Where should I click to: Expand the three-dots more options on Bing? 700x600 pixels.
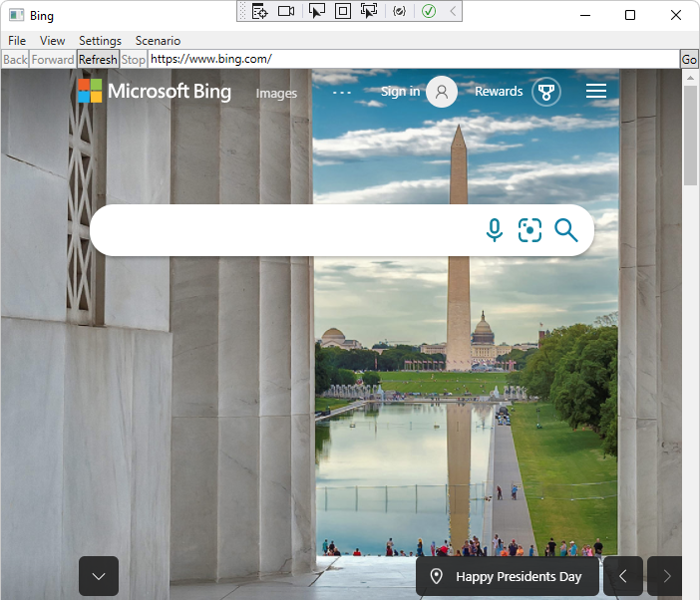[342, 93]
